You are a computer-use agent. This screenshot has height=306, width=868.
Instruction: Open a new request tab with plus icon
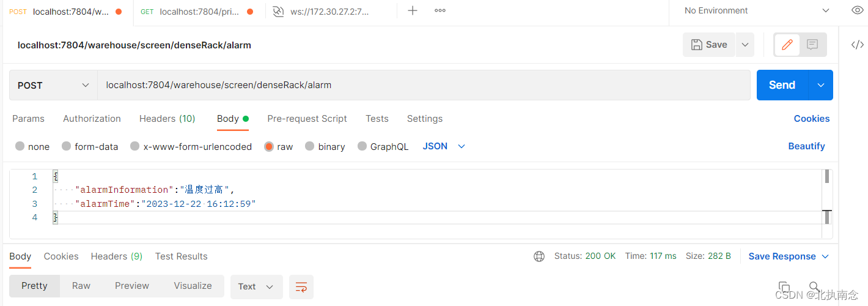[413, 10]
